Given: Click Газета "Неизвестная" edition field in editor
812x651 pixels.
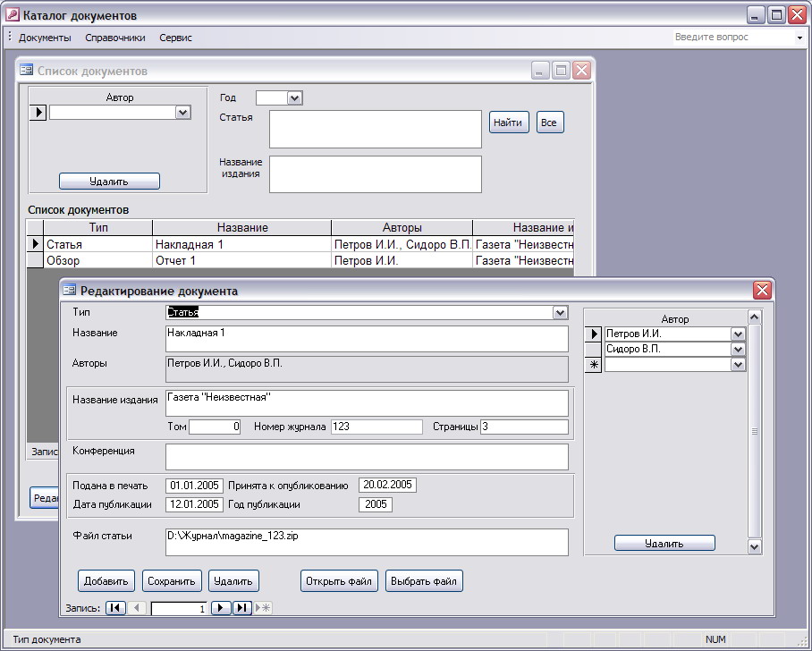Looking at the screenshot, I should click(x=367, y=403).
